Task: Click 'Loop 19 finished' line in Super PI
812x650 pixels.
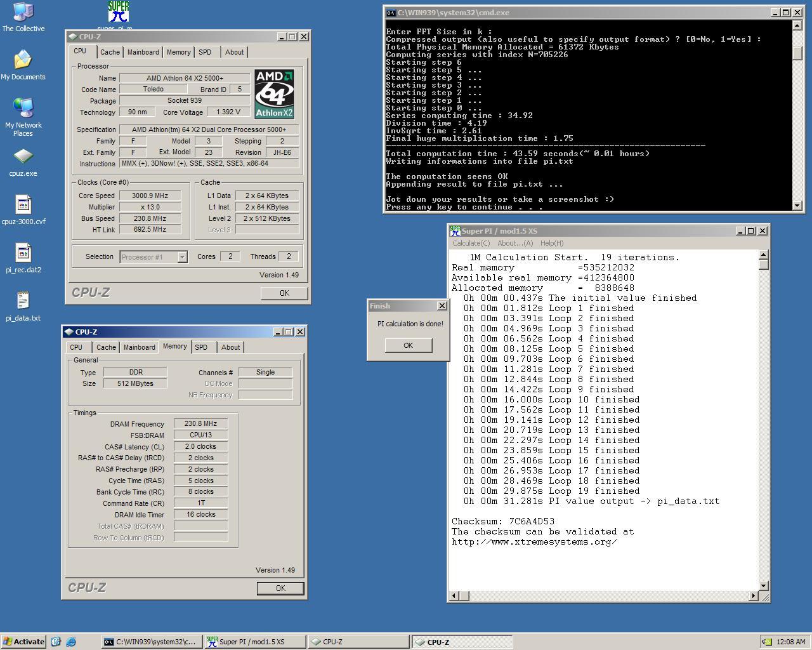Action: (552, 491)
